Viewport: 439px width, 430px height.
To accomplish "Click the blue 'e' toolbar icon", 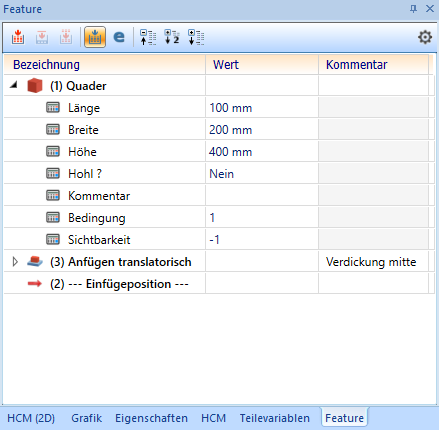I will [119, 37].
